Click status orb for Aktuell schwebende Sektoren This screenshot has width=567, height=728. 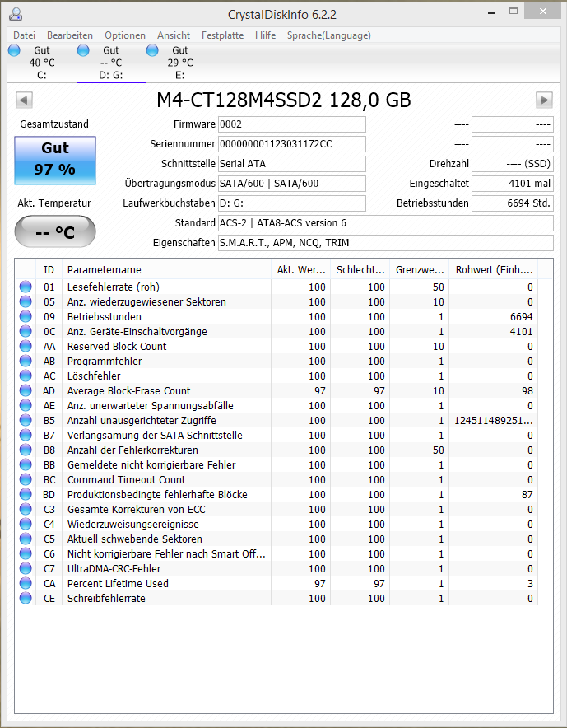26,539
